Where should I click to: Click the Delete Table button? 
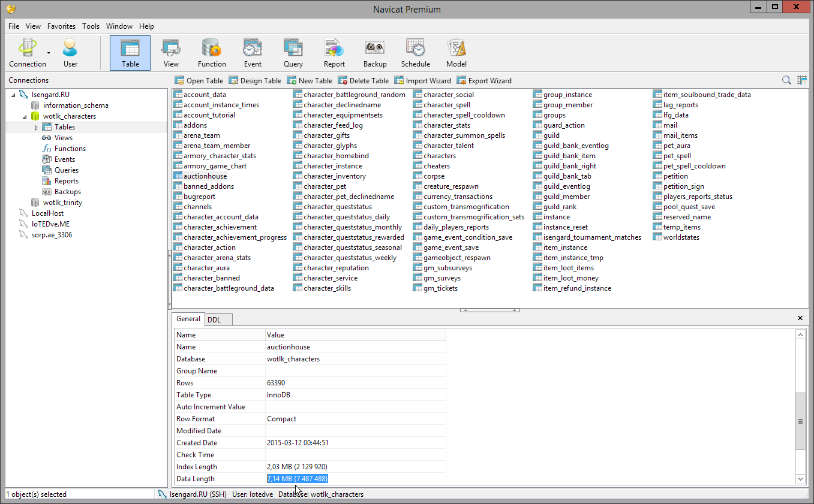tap(363, 80)
